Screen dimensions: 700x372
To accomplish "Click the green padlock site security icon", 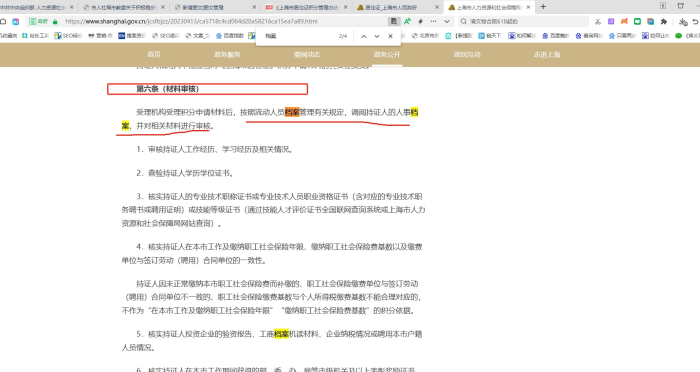I will point(55,21).
